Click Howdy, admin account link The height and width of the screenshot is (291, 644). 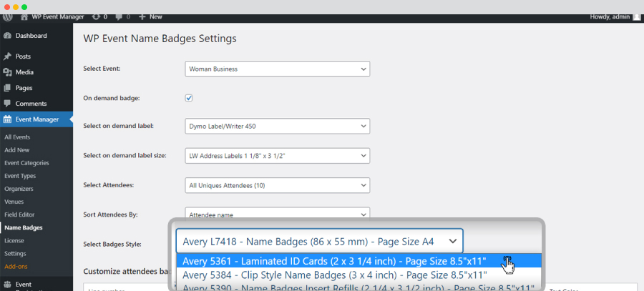[x=610, y=17]
